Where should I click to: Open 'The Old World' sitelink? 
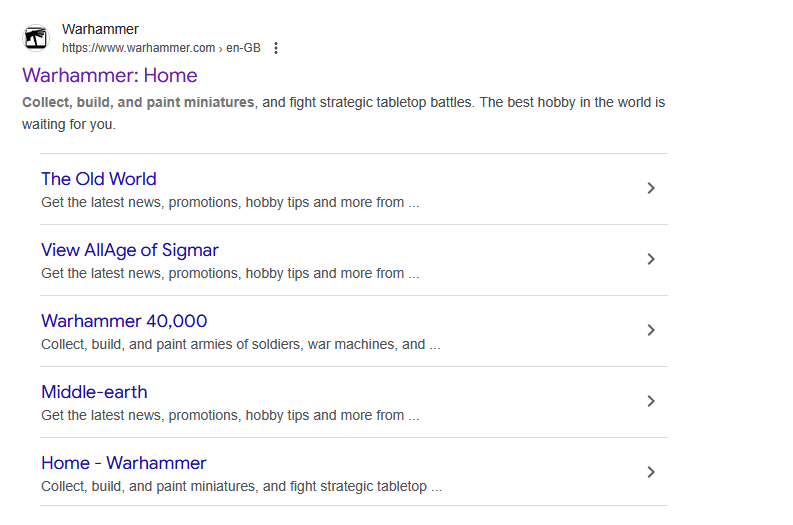point(99,179)
